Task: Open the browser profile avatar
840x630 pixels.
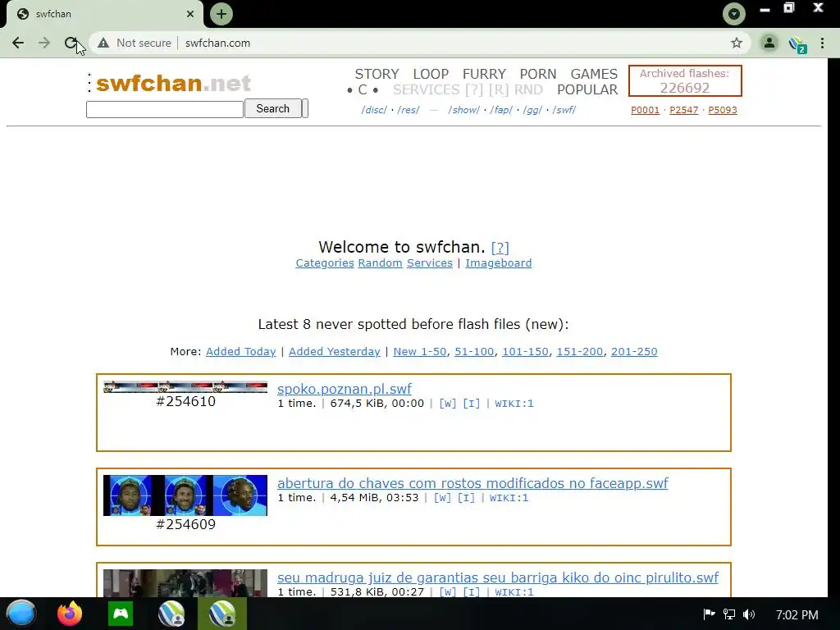Action: tap(769, 43)
